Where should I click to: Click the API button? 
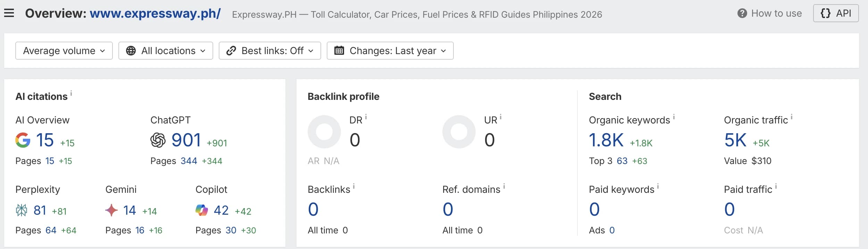tap(837, 13)
